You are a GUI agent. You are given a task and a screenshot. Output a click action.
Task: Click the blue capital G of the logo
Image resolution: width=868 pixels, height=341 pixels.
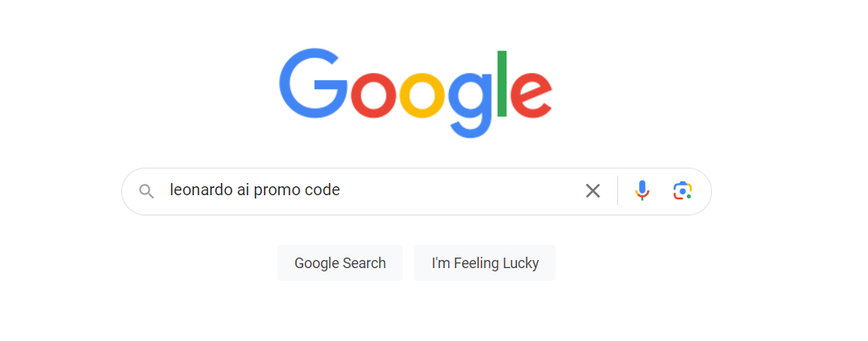(x=313, y=83)
